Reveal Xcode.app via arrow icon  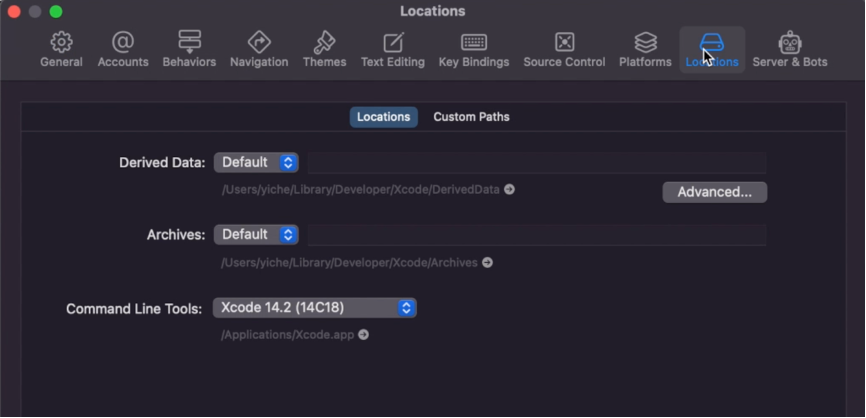coord(363,335)
